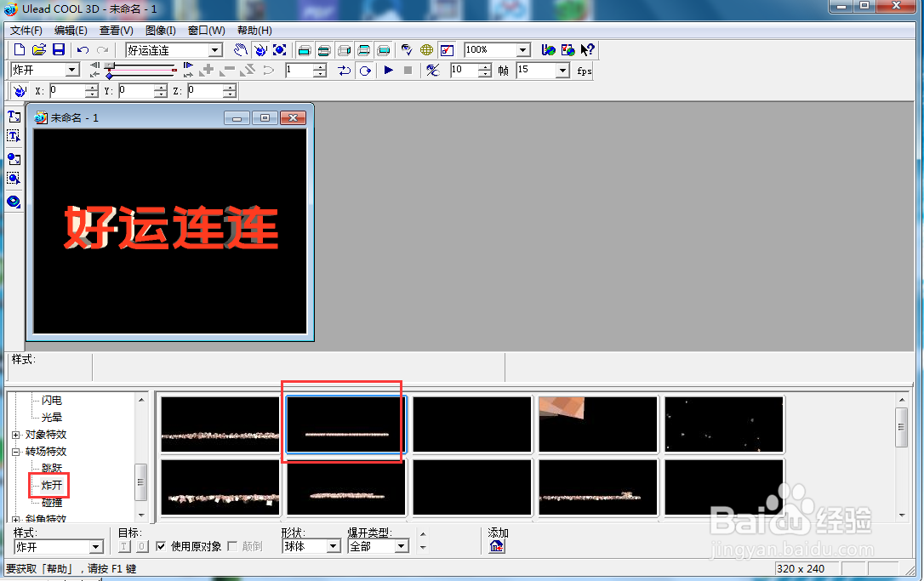This screenshot has height=581, width=924.
Task: Open the bottom 样式 dropdown showing 炸开
Action: click(97, 547)
